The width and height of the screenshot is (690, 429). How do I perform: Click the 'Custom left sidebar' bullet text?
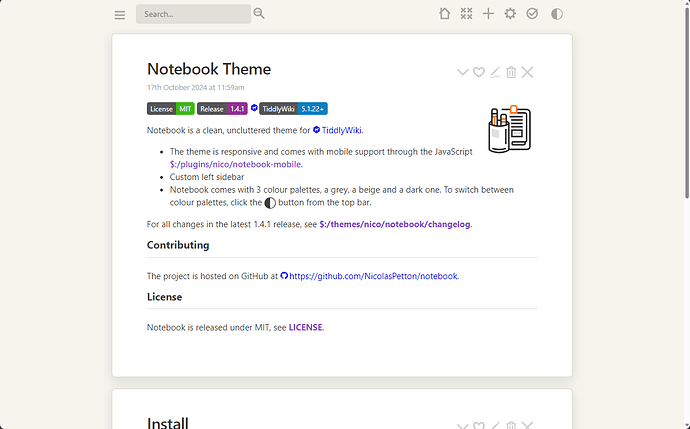[x=207, y=177]
